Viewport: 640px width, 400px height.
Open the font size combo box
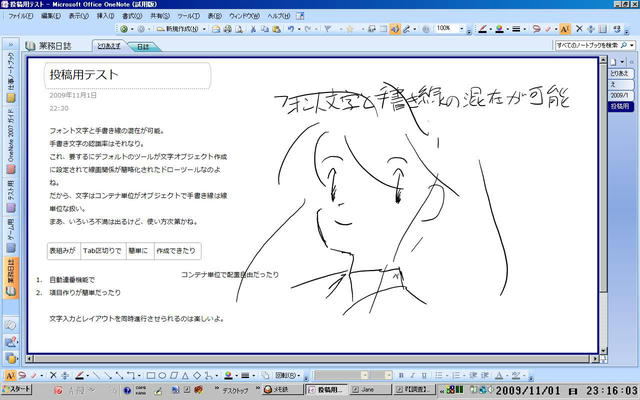point(381,375)
